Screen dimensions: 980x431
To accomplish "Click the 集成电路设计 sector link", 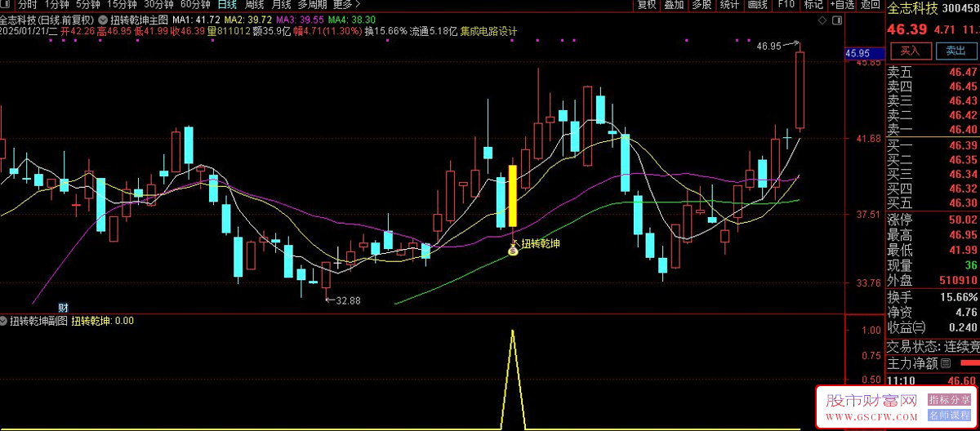I will click(x=489, y=32).
